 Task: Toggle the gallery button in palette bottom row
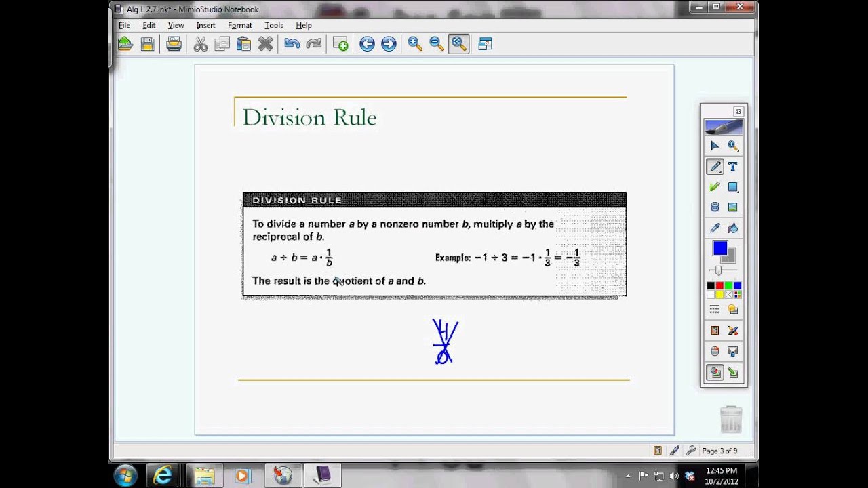coord(715,372)
